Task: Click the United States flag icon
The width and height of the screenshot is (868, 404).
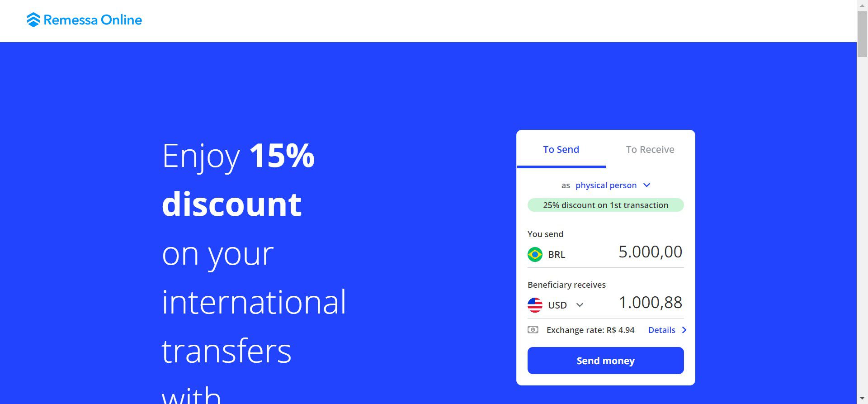Action: [x=535, y=305]
